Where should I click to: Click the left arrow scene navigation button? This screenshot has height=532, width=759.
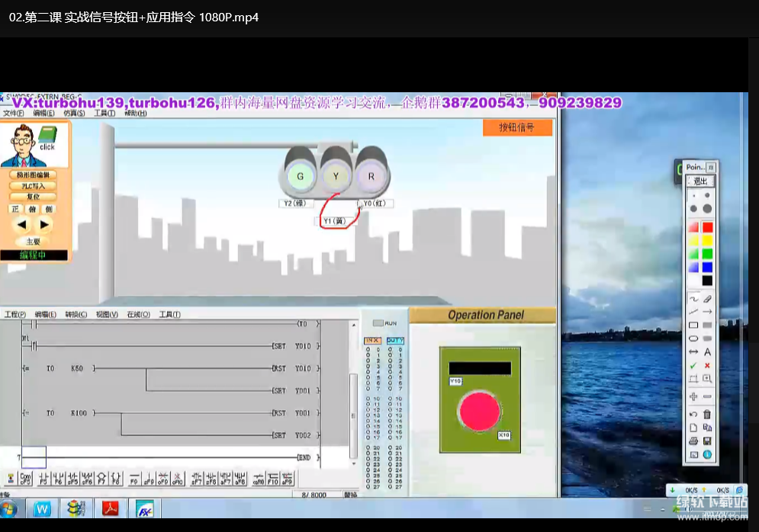point(22,224)
